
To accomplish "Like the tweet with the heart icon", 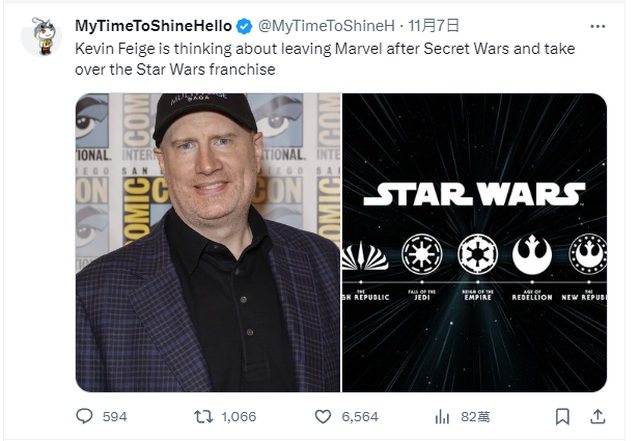I will click(323, 416).
